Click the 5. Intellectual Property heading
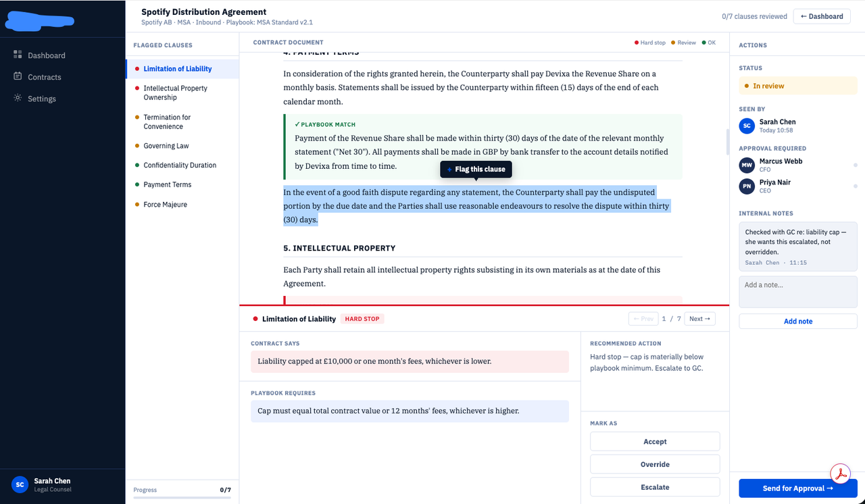The width and height of the screenshot is (865, 504). (339, 248)
